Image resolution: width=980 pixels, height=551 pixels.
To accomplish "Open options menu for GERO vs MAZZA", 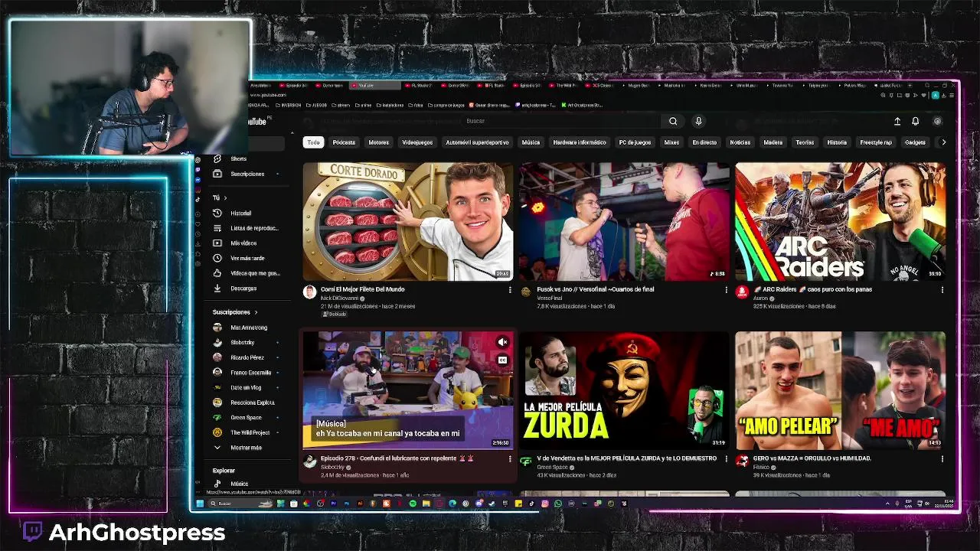I will point(942,459).
